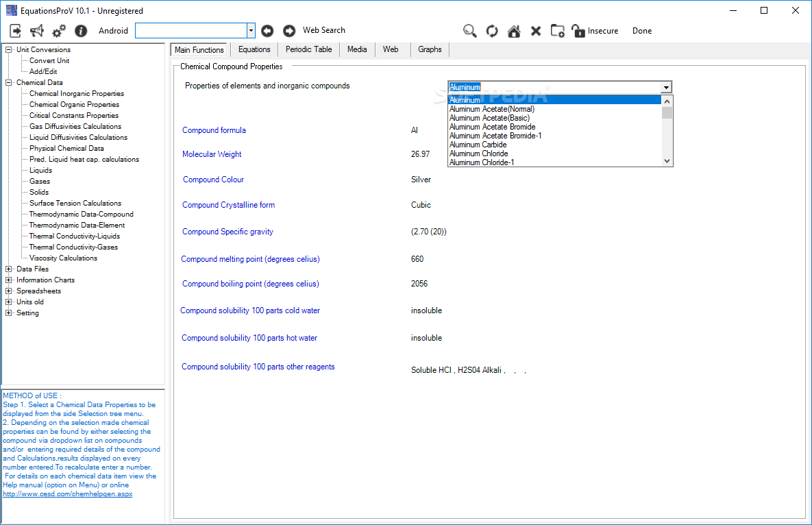
Task: Open Pred. Liquid heat cap. calculations
Action: (x=84, y=160)
